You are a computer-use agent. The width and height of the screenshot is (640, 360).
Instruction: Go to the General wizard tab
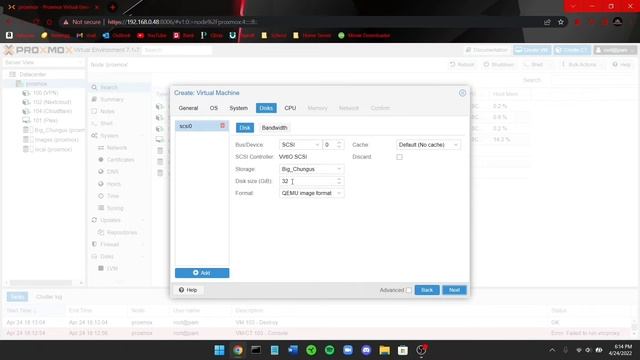[188, 108]
